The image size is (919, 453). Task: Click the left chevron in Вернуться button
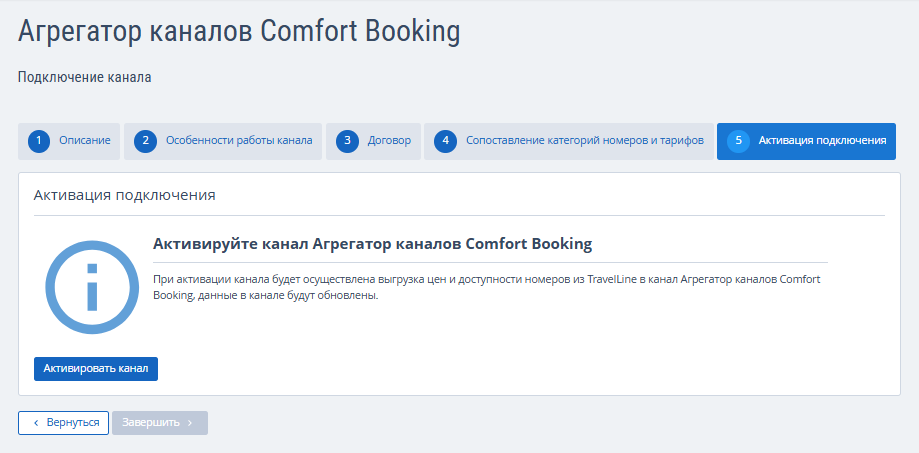[x=36, y=423]
